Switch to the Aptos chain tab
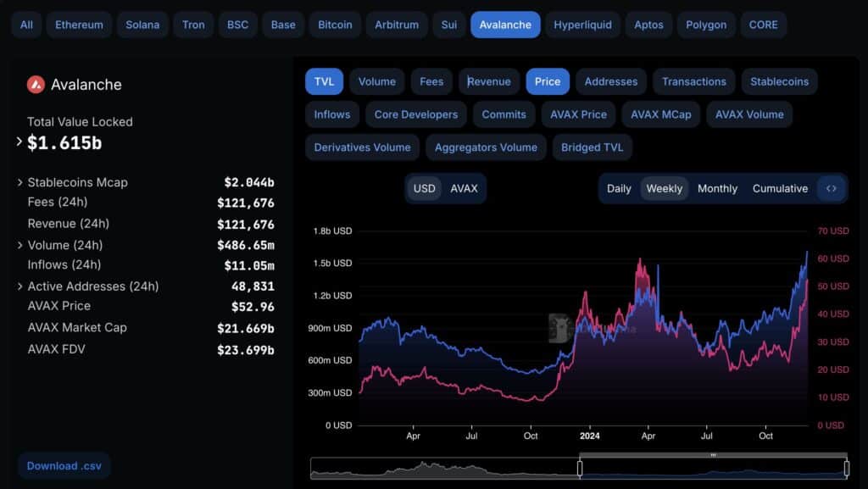The height and width of the screenshot is (489, 868). point(648,25)
